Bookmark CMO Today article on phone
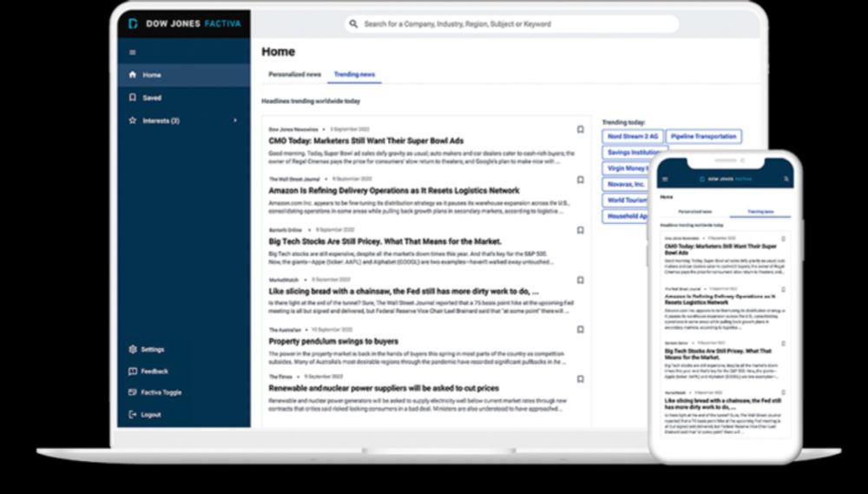 click(783, 239)
